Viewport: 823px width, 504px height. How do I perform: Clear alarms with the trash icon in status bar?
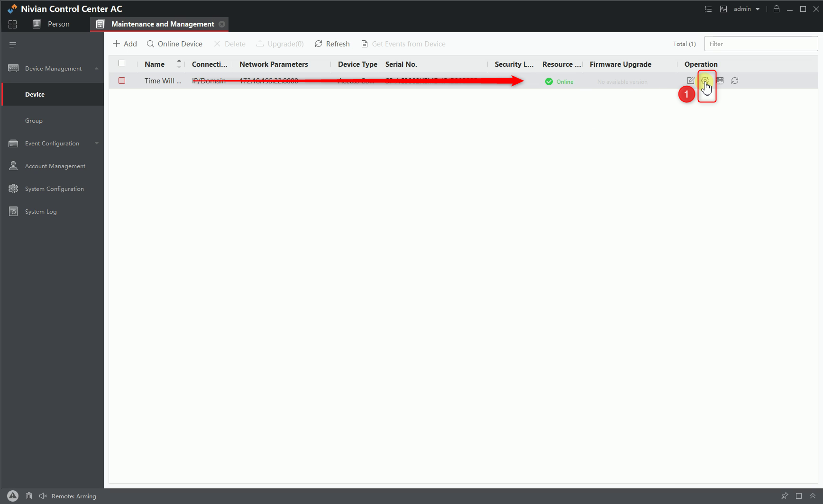(29, 496)
